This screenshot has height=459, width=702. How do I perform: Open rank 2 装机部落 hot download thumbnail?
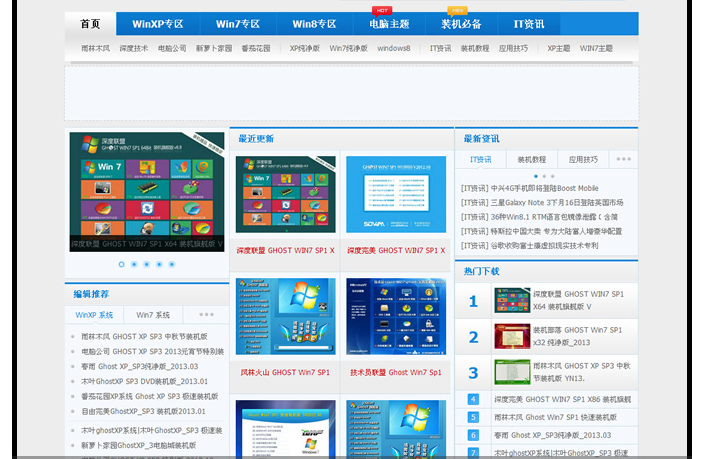click(511, 337)
